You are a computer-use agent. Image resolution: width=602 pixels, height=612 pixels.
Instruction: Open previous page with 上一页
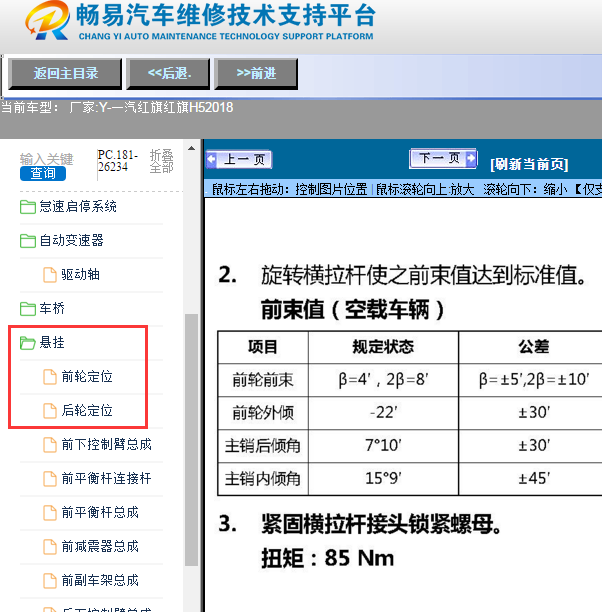point(239,160)
